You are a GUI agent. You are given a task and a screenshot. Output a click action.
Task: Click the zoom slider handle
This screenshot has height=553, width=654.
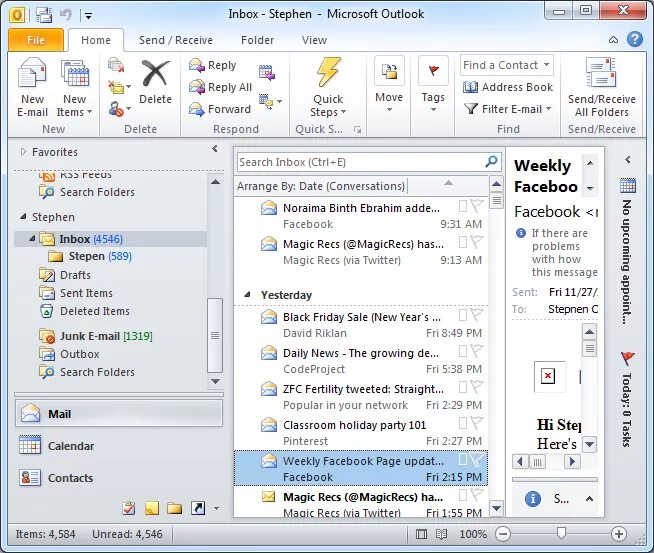[561, 533]
